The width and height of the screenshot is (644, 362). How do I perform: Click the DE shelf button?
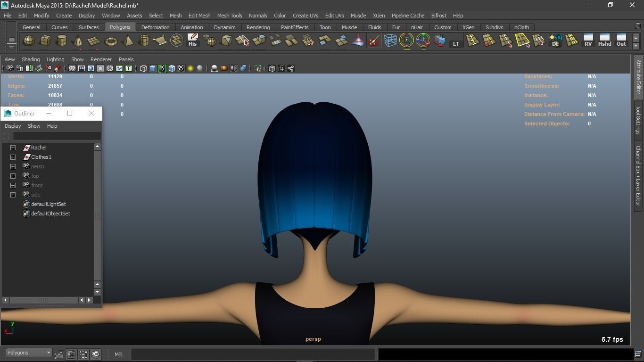click(555, 41)
